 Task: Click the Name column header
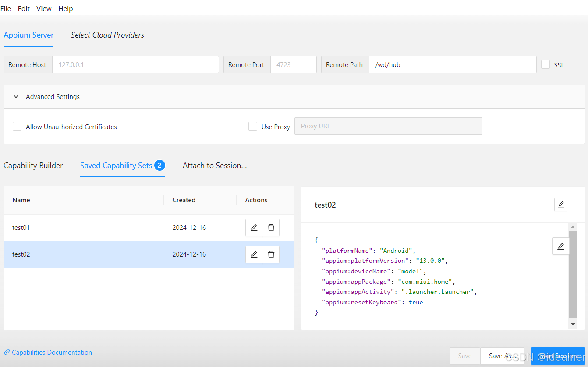(x=21, y=200)
